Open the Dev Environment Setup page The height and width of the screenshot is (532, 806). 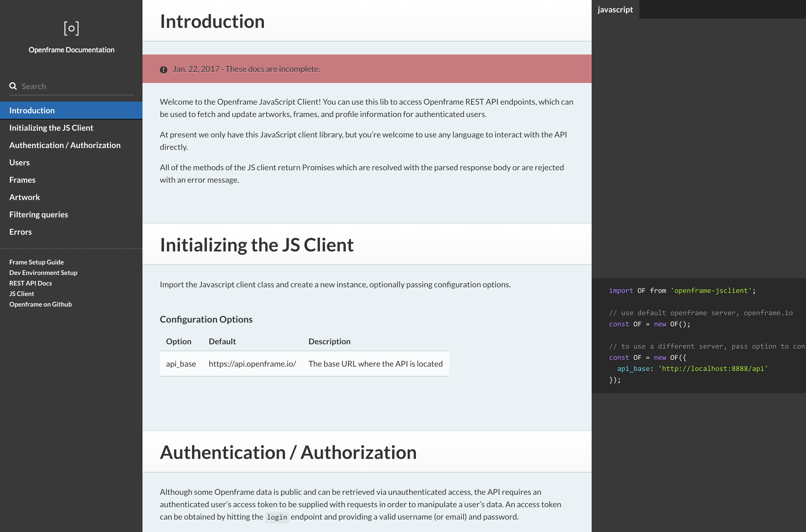43,273
